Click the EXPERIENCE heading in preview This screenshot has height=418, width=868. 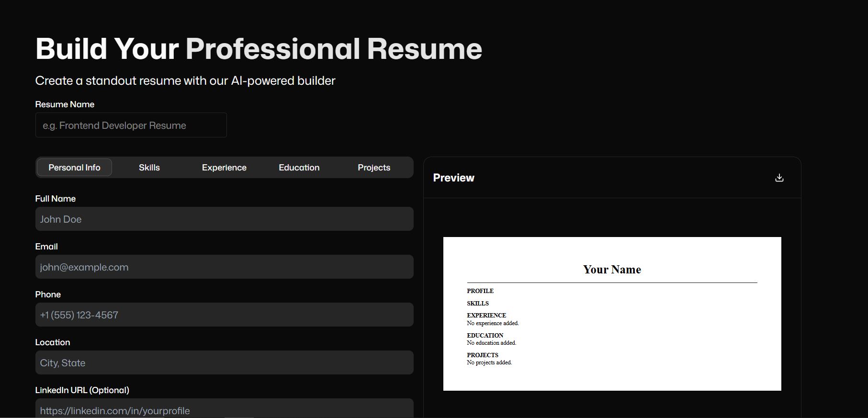[x=486, y=316]
